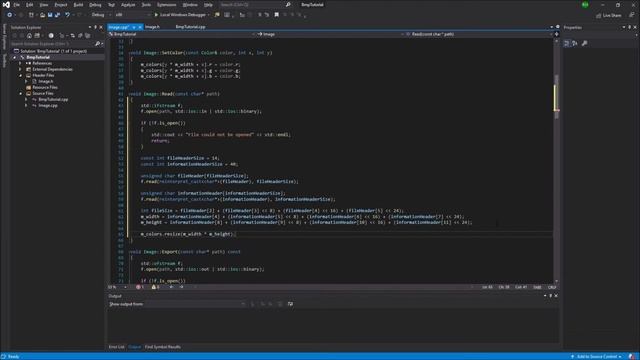Image resolution: width=640 pixels, height=360 pixels.
Task: Expand the External Dependencies node
Action: 21,69
